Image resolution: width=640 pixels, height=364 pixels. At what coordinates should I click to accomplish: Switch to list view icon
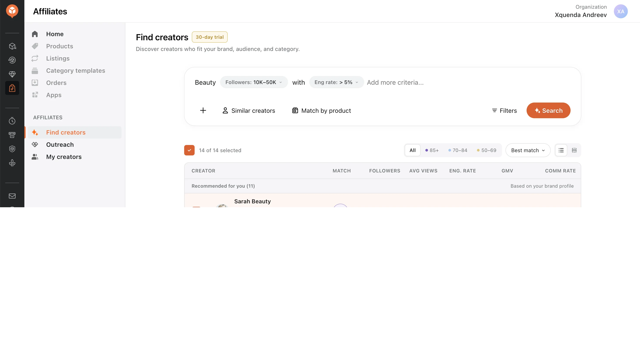point(561,150)
